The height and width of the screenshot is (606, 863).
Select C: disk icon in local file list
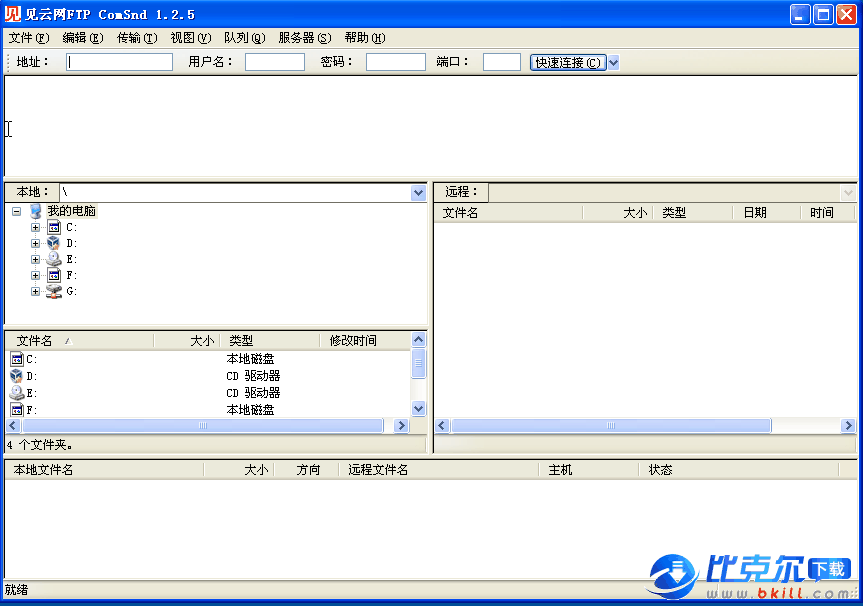pyautogui.click(x=16, y=359)
